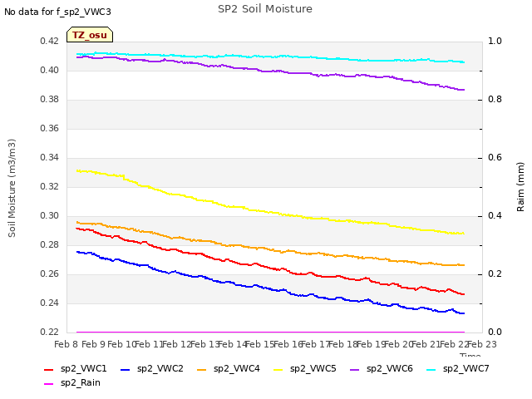This screenshot has height=399, width=532.
Task: Click the Feb 9 x-axis tick label
Action: [94, 344]
